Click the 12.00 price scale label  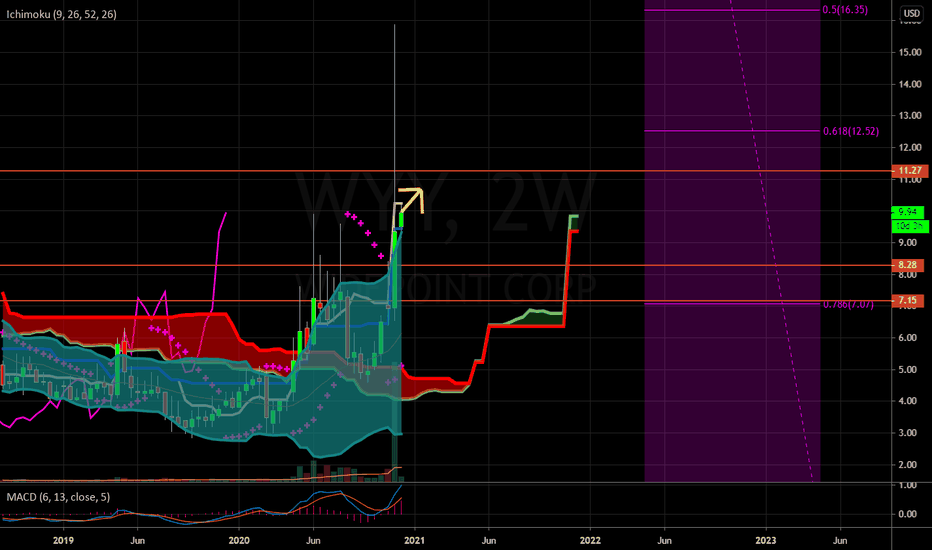[x=910, y=147]
